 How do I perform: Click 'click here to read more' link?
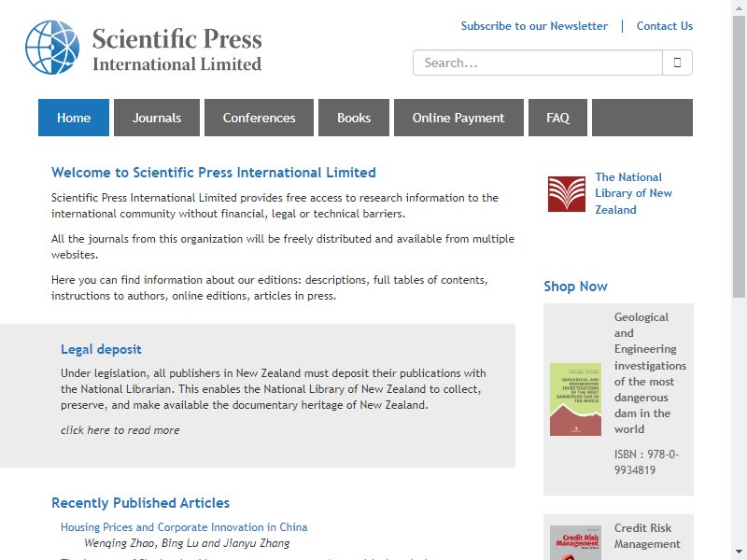(120, 430)
